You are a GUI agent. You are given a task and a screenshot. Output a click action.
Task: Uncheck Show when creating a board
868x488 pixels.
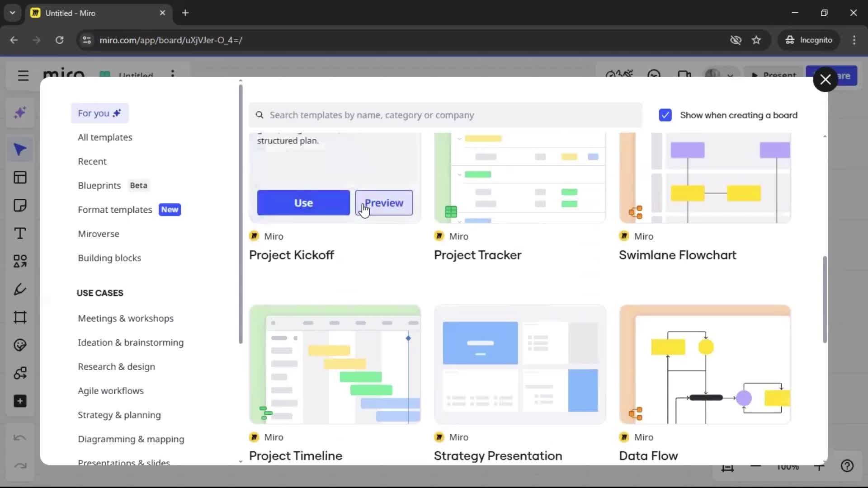pos(665,115)
